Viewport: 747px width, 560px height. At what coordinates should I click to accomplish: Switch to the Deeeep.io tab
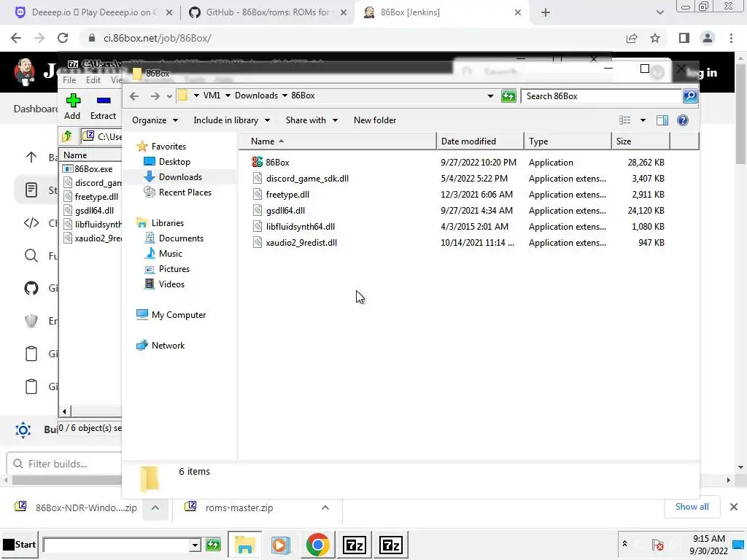[93, 12]
